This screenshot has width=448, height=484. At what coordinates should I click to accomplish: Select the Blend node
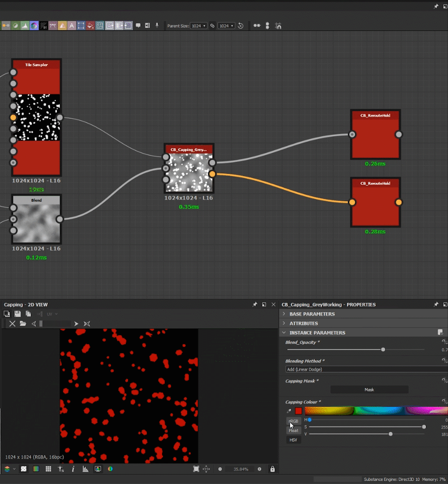[36, 219]
